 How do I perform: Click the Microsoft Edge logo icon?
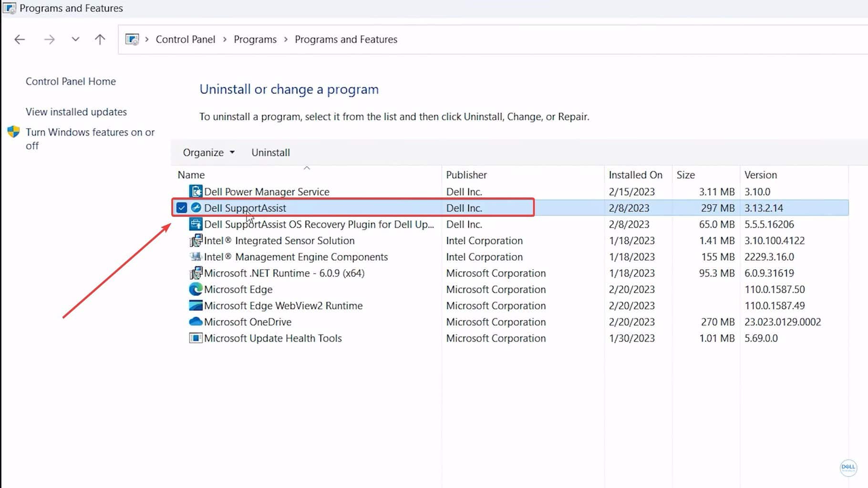coord(196,289)
